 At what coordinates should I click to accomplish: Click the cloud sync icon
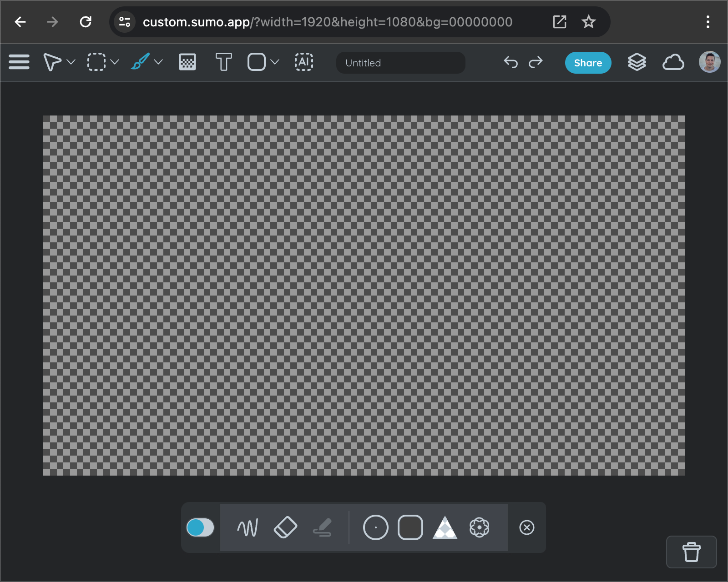pos(673,62)
